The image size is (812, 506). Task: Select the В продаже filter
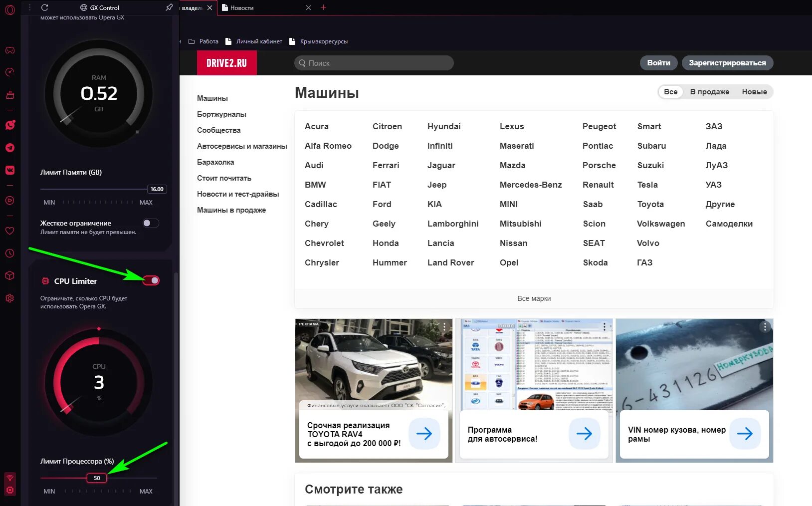coord(710,92)
